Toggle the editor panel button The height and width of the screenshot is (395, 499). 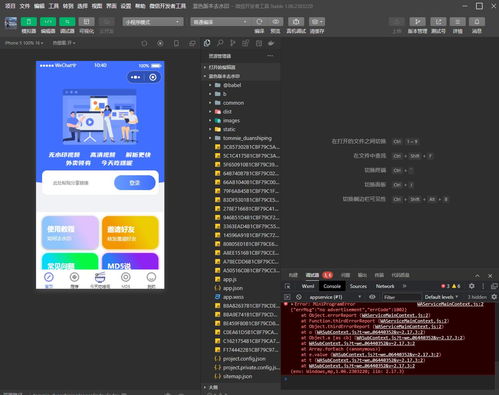pyautogui.click(x=48, y=22)
